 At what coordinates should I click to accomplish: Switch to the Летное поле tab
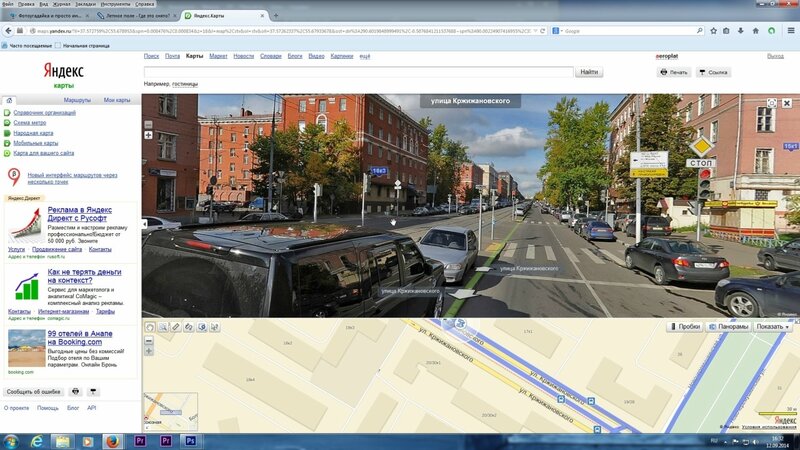coord(137,16)
